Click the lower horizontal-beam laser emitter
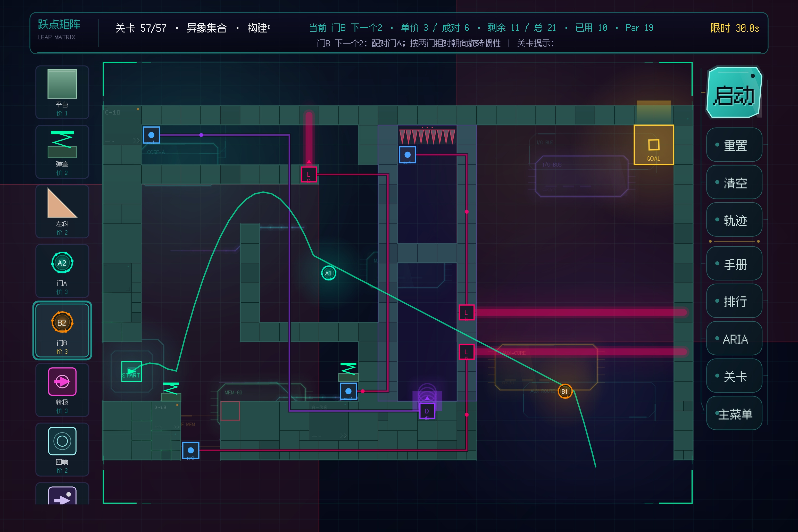Viewport: 798px width, 532px height. tap(467, 352)
